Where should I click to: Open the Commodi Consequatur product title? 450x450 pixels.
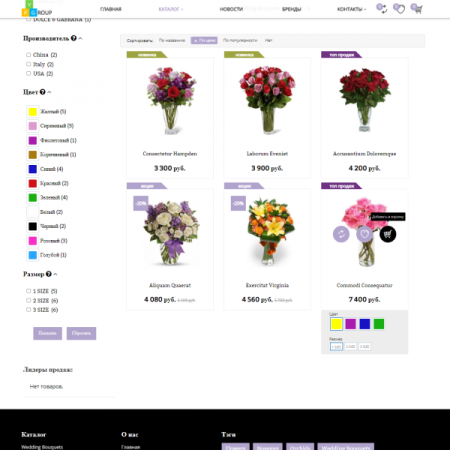pyautogui.click(x=364, y=285)
